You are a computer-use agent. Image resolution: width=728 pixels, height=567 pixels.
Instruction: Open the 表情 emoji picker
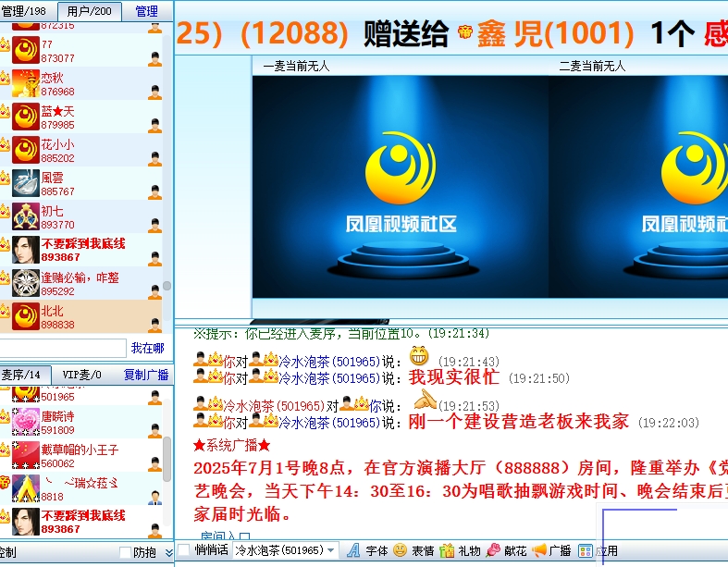point(413,550)
